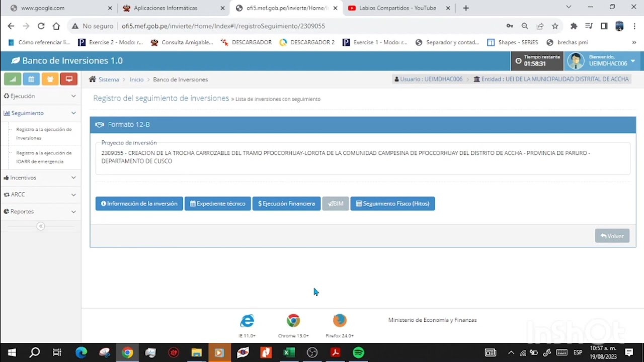The width and height of the screenshot is (644, 362).
Task: Open Adobe Acrobat from the taskbar
Action: click(x=336, y=353)
